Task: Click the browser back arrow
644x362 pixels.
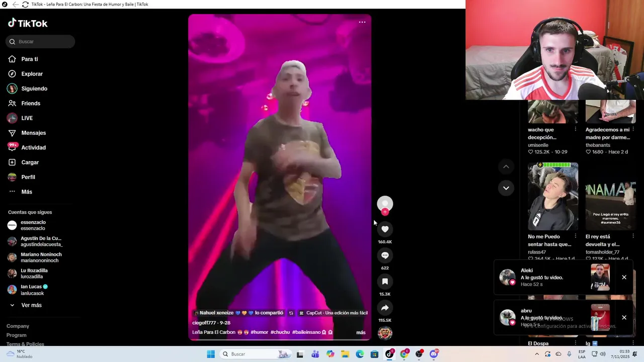Action: [16, 5]
